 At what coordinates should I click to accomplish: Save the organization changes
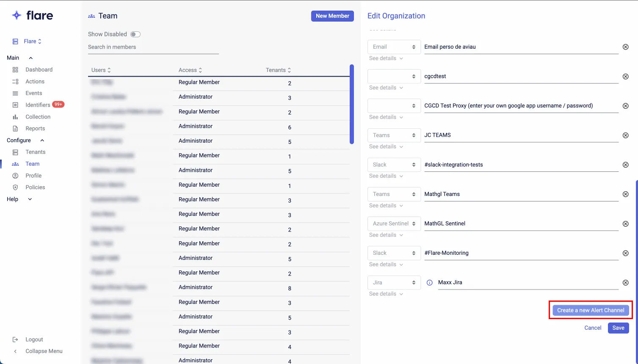click(x=618, y=328)
